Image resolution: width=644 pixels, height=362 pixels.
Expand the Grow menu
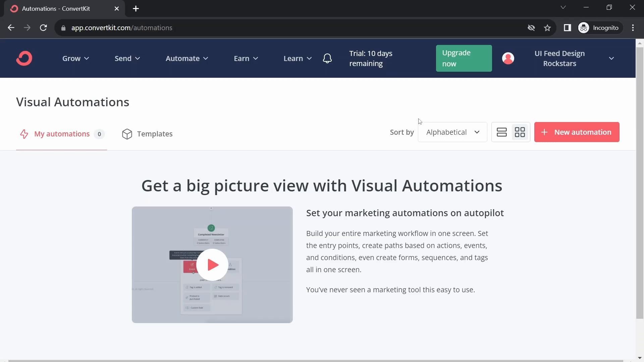[x=75, y=58]
